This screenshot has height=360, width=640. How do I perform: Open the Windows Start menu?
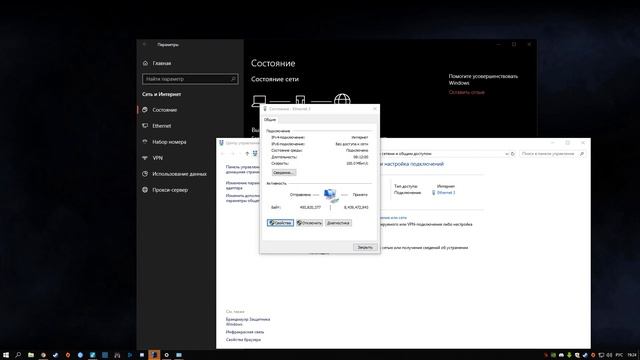[6, 355]
